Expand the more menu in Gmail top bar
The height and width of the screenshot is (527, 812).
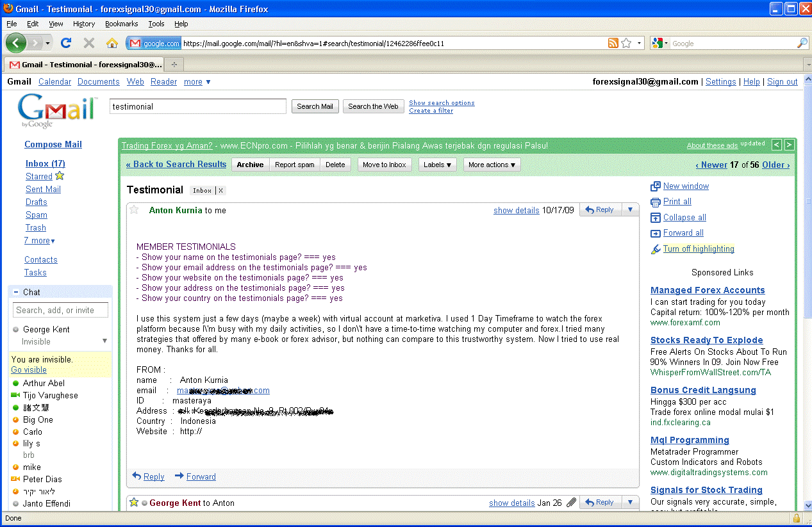[x=197, y=82]
